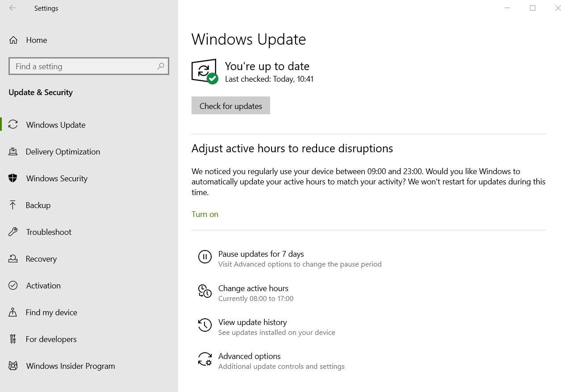
Task: Click 'Visit Advanced options to change the pause period'
Action: pyautogui.click(x=300, y=264)
